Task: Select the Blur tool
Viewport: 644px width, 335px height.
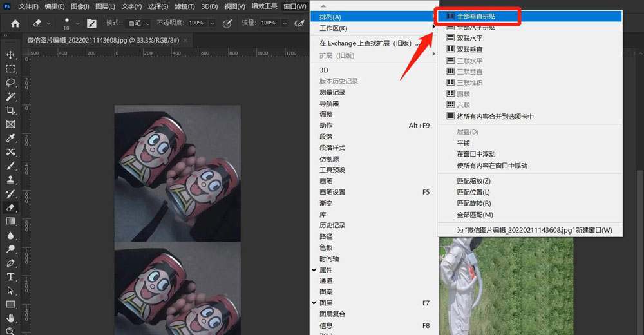Action: (x=11, y=236)
